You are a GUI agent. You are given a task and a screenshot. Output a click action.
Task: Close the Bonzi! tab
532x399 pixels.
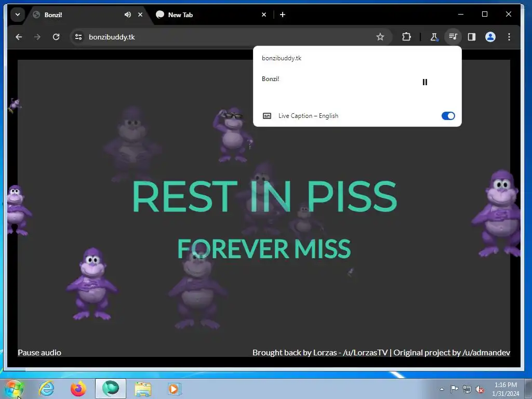pyautogui.click(x=140, y=15)
